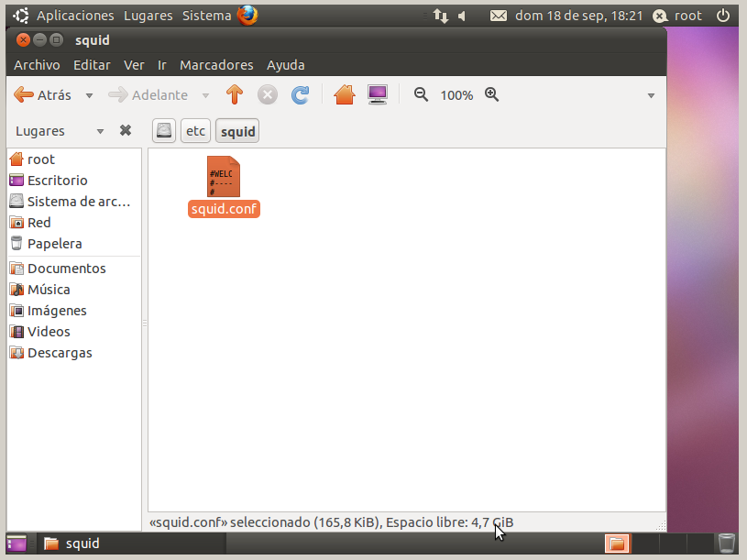747x560 pixels.
Task: Open the Lugares panel menu
Action: coord(148,16)
